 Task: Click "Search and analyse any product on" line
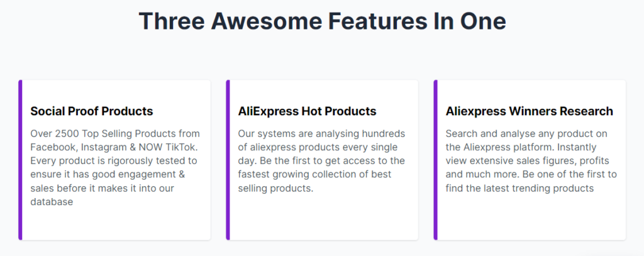[x=526, y=133]
